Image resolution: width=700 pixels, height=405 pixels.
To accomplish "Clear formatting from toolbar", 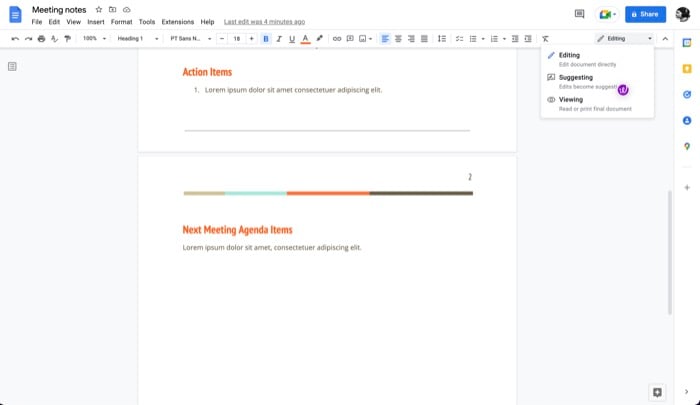I will point(545,39).
